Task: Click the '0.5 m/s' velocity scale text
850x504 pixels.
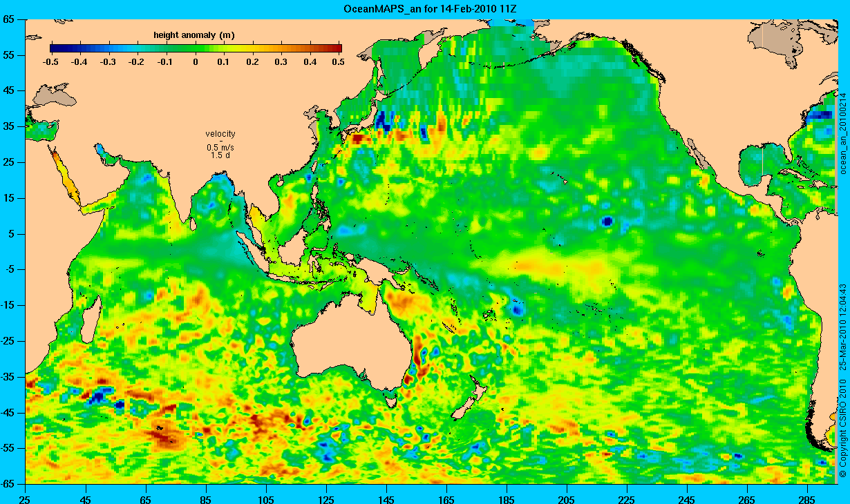Action: (x=220, y=148)
